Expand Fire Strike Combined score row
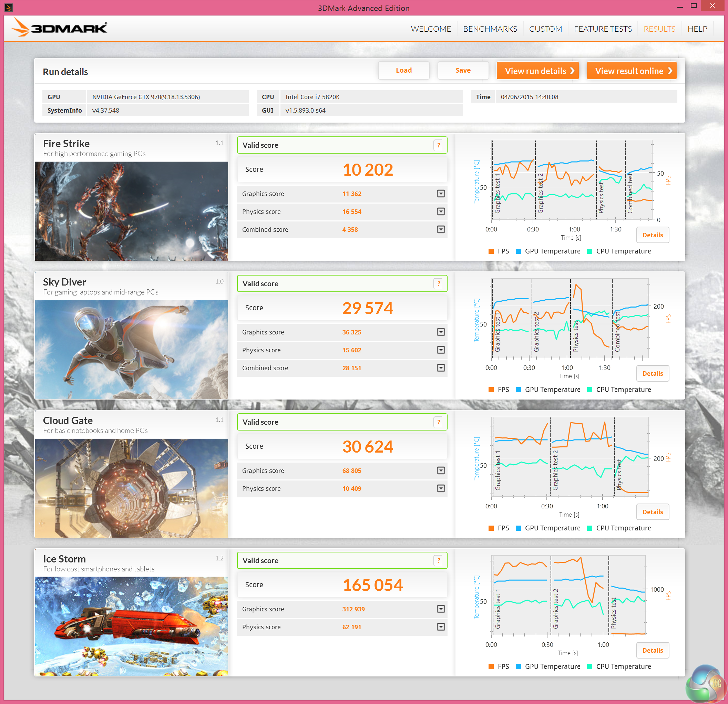This screenshot has height=704, width=728. 441,229
